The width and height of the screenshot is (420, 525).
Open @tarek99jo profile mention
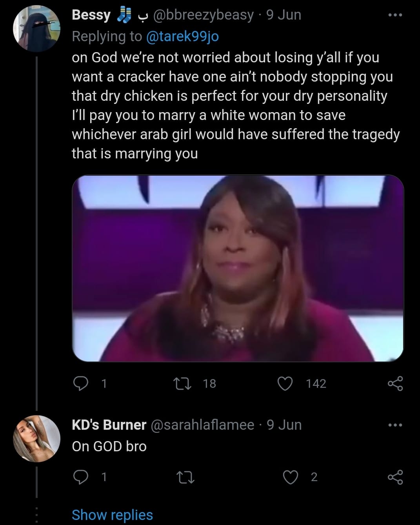pos(182,36)
